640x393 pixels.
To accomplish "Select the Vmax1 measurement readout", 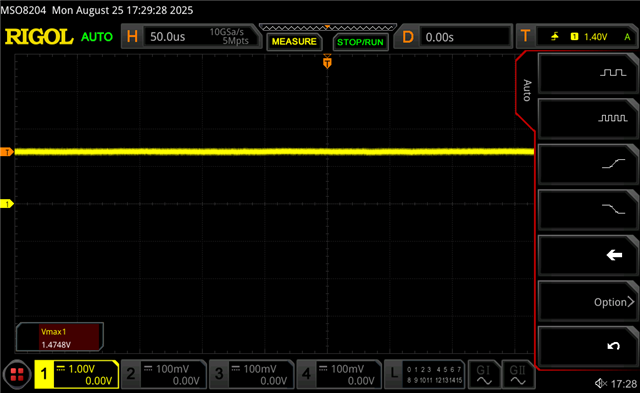I will (x=60, y=337).
